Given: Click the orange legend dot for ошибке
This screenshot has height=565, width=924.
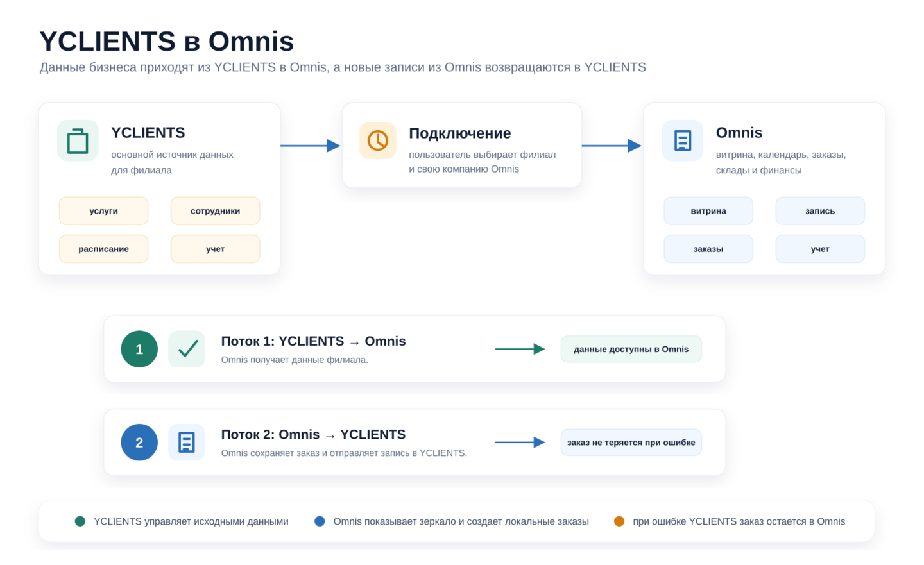Looking at the screenshot, I should (x=619, y=521).
